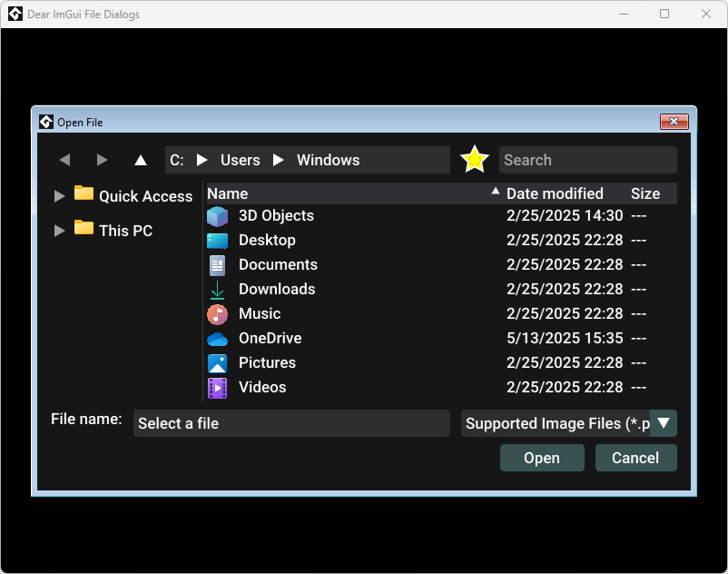Select the OneDrive cloud icon
Viewport: 728px width, 574px height.
(x=217, y=339)
